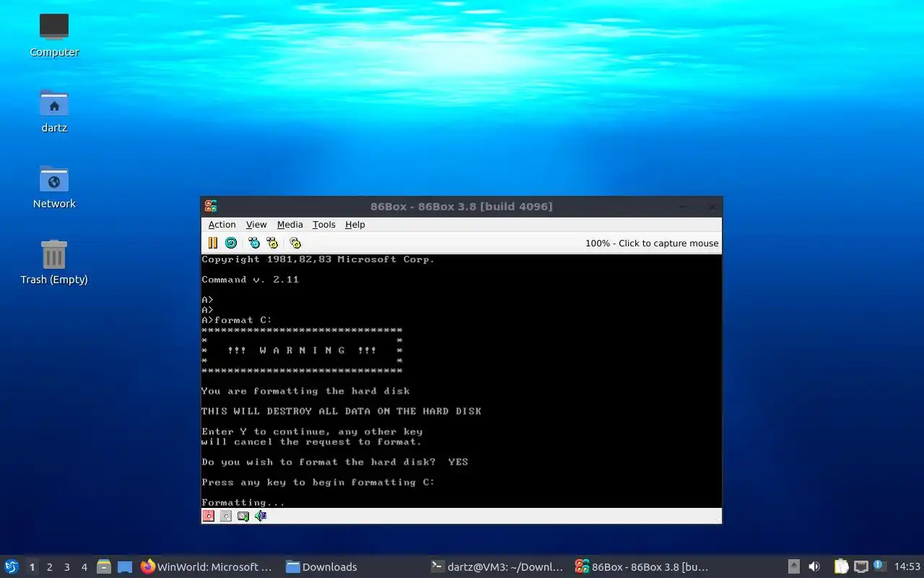Open the View menu
Image resolution: width=924 pixels, height=578 pixels.
[256, 225]
